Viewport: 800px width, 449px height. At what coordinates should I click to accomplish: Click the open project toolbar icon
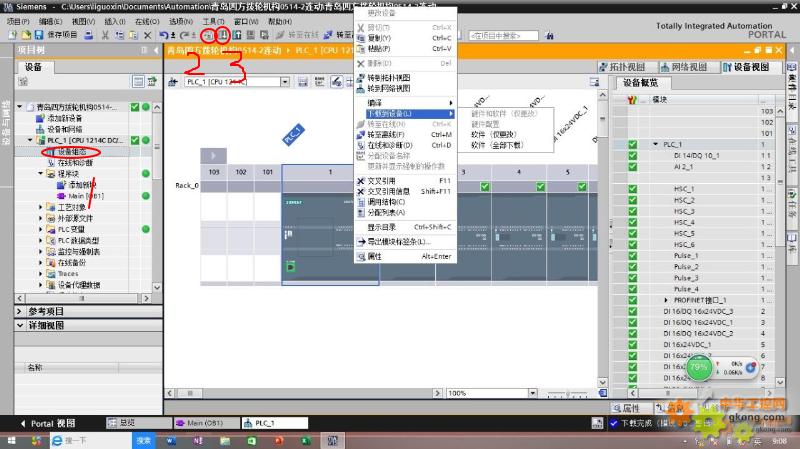point(26,35)
